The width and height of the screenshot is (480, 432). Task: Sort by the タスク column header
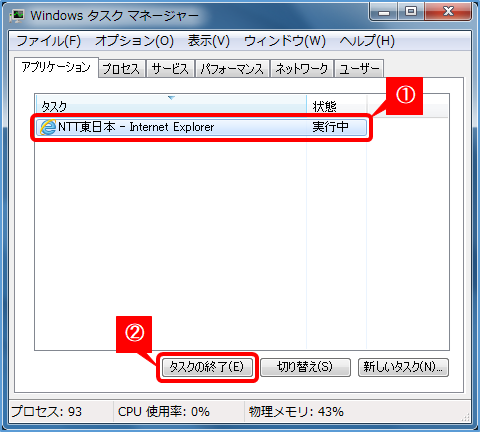pos(171,104)
